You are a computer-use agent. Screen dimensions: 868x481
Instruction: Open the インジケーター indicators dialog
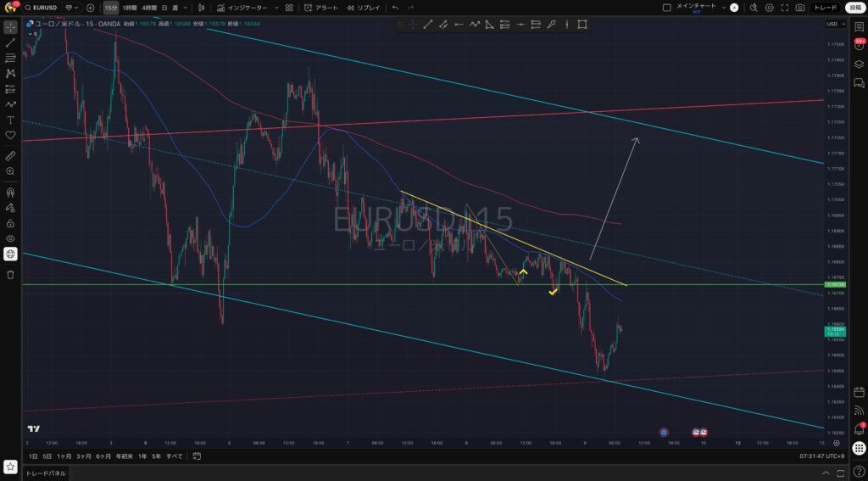tap(242, 8)
